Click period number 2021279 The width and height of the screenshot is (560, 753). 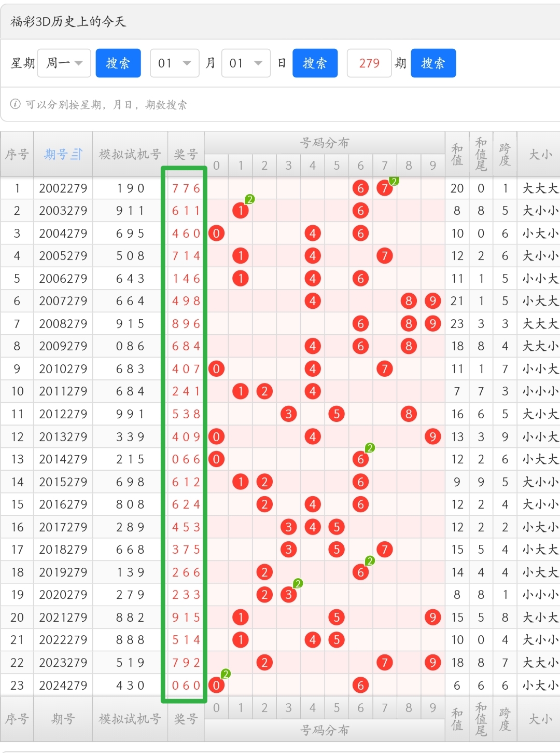[x=63, y=617]
